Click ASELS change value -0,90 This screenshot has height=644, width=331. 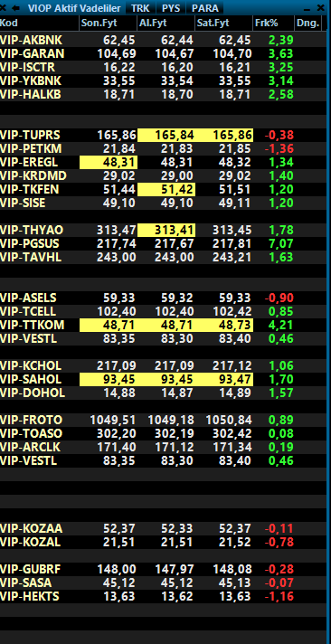coord(279,298)
